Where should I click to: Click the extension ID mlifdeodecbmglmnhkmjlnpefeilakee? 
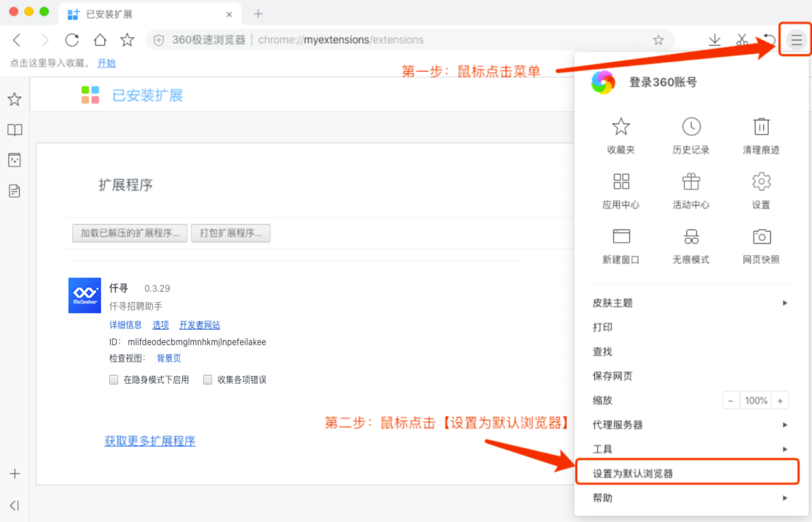coord(197,342)
